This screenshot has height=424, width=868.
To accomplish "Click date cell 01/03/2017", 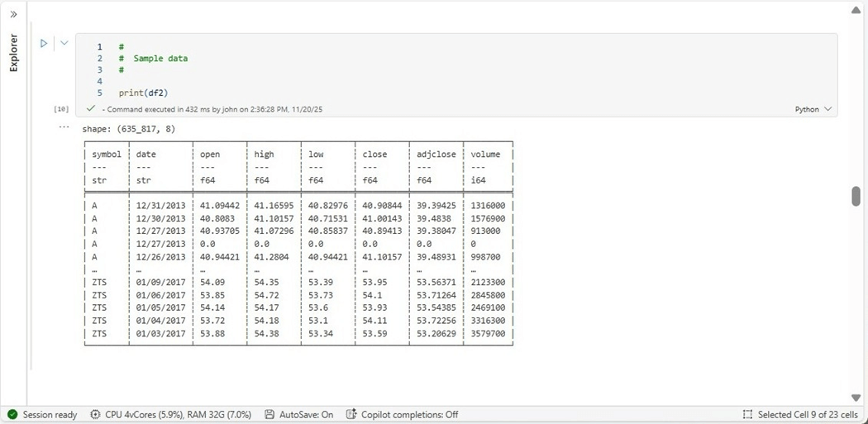I will point(160,334).
